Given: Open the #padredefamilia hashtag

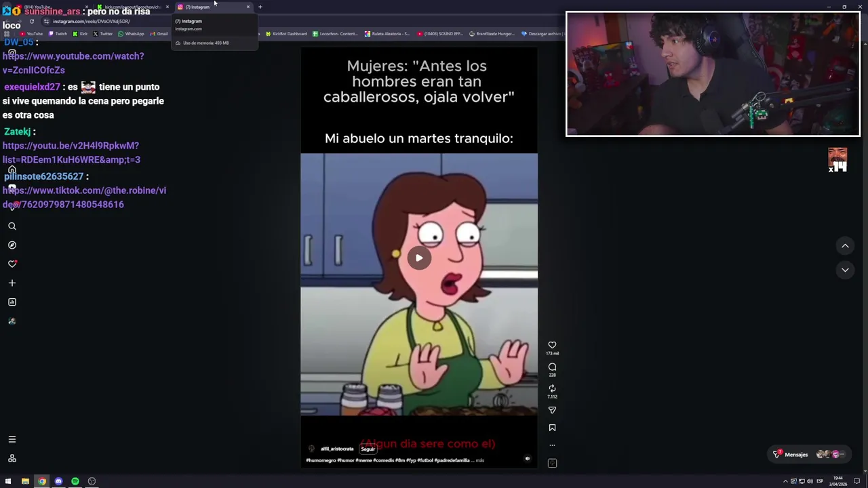Looking at the screenshot, I should click(452, 460).
